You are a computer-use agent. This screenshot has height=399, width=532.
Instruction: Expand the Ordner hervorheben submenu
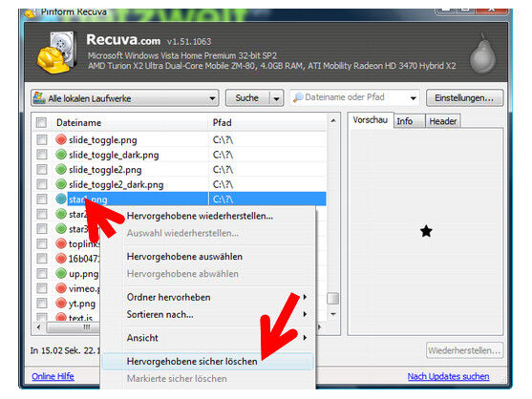pyautogui.click(x=305, y=297)
